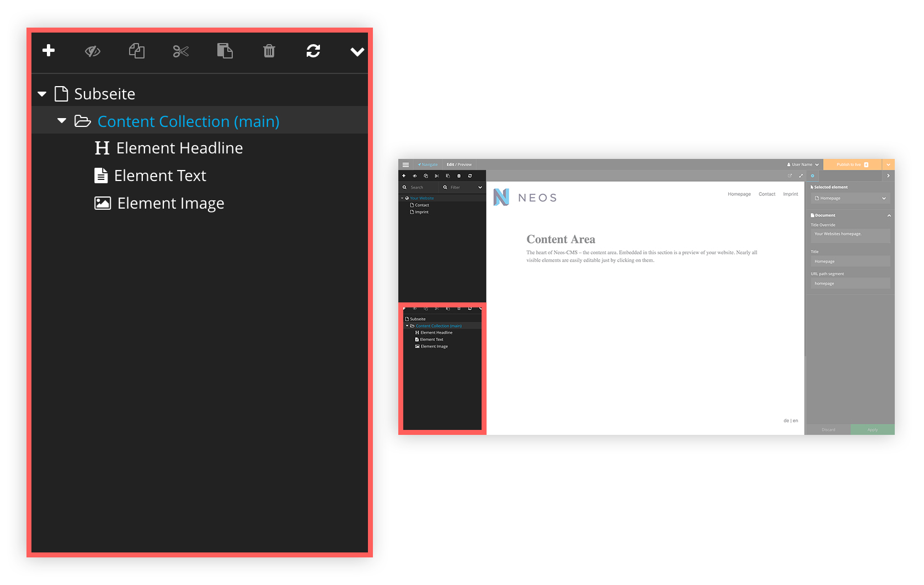Click the paste clipboard icon
The height and width of the screenshot is (585, 924).
point(225,51)
